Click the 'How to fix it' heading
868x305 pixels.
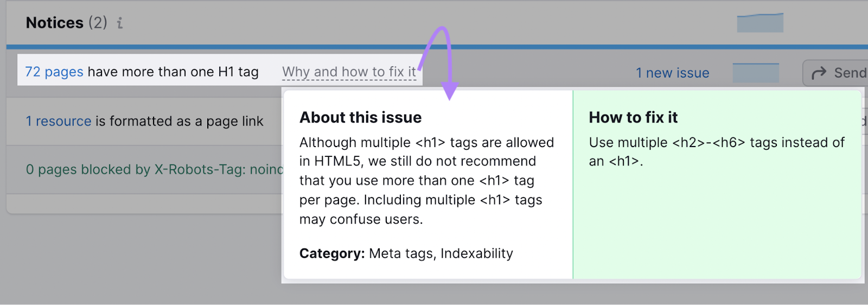point(633,117)
